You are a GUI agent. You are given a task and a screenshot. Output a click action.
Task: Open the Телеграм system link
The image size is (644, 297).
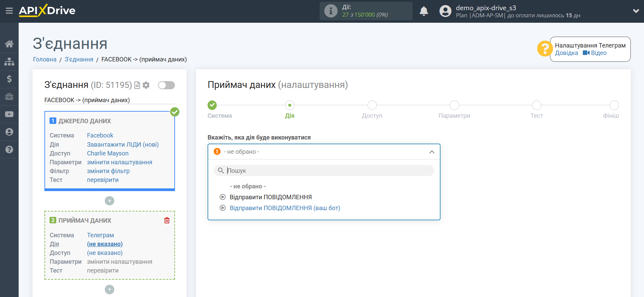tap(100, 235)
